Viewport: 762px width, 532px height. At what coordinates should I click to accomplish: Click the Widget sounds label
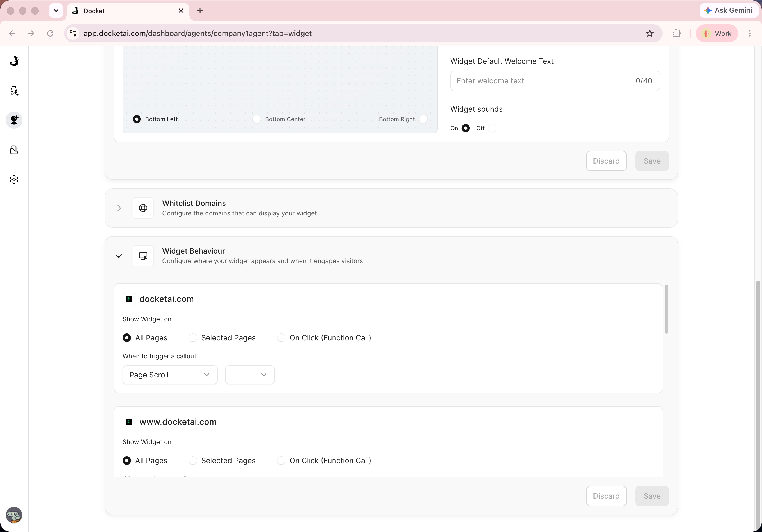[476, 109]
